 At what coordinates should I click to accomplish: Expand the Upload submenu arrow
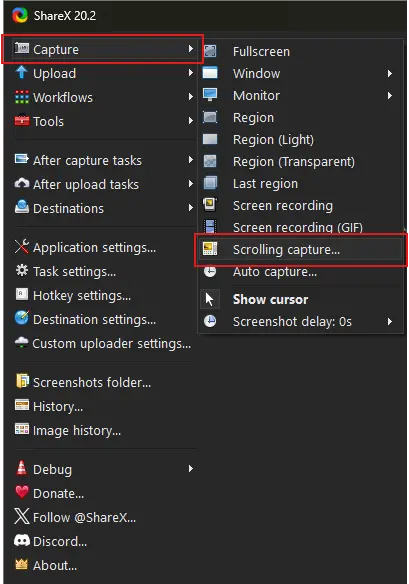(x=191, y=73)
